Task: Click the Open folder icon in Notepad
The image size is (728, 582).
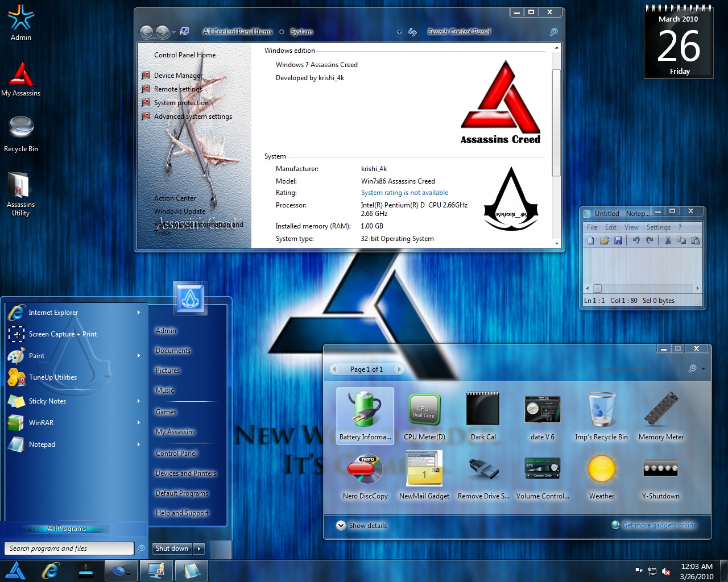Action: pos(604,240)
